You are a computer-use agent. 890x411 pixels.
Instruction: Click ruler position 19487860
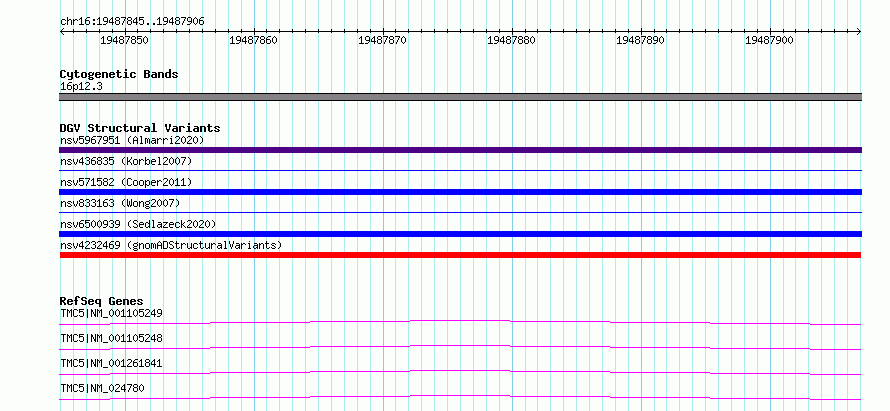click(254, 40)
